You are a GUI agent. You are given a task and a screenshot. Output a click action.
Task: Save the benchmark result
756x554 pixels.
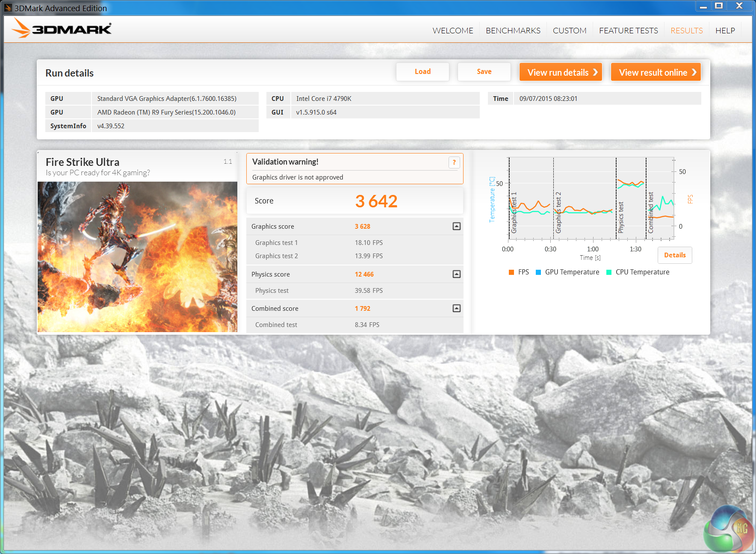pyautogui.click(x=484, y=72)
